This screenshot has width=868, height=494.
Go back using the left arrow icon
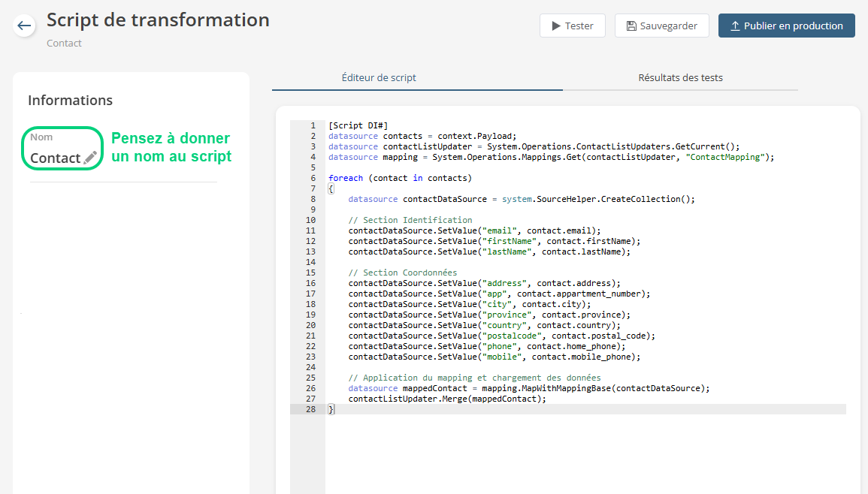point(24,26)
